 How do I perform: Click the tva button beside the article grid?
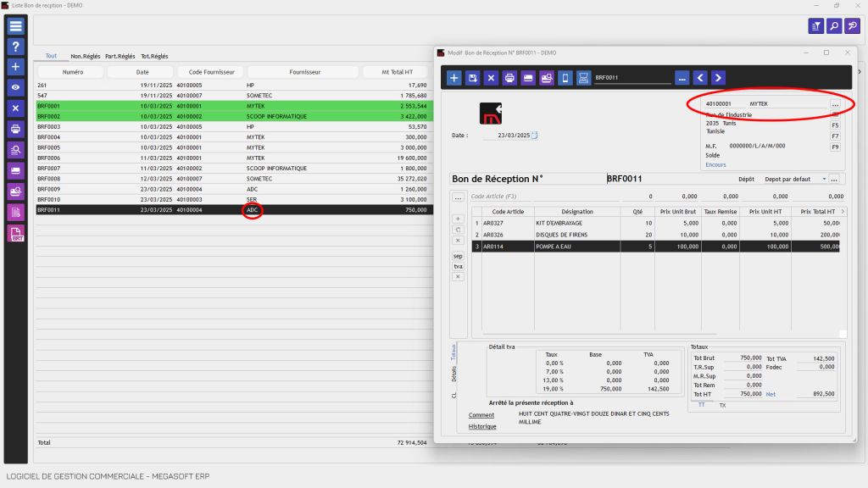[x=458, y=267]
